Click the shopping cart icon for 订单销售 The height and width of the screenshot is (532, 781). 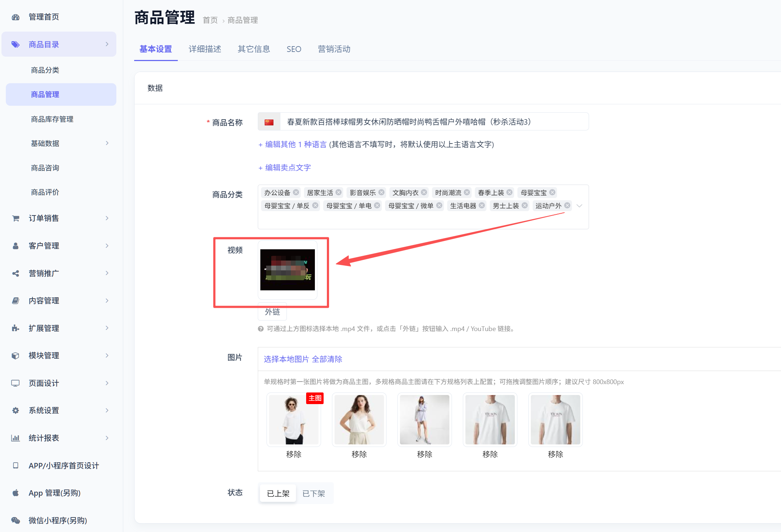tap(15, 218)
